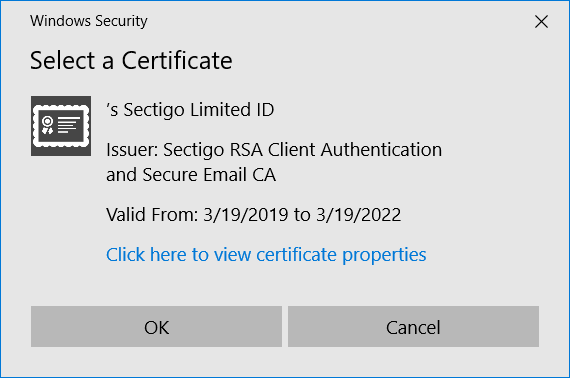Click the 'and Secure Email CA' text
Screen dimensions: 570x378
coord(191,175)
